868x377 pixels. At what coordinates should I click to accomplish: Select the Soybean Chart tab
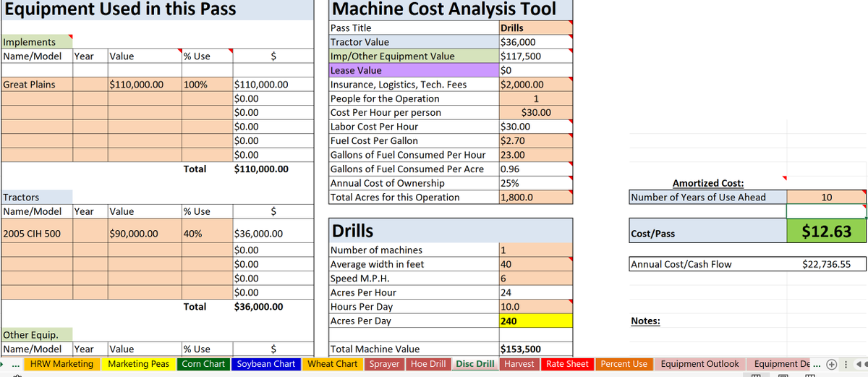tap(266, 364)
